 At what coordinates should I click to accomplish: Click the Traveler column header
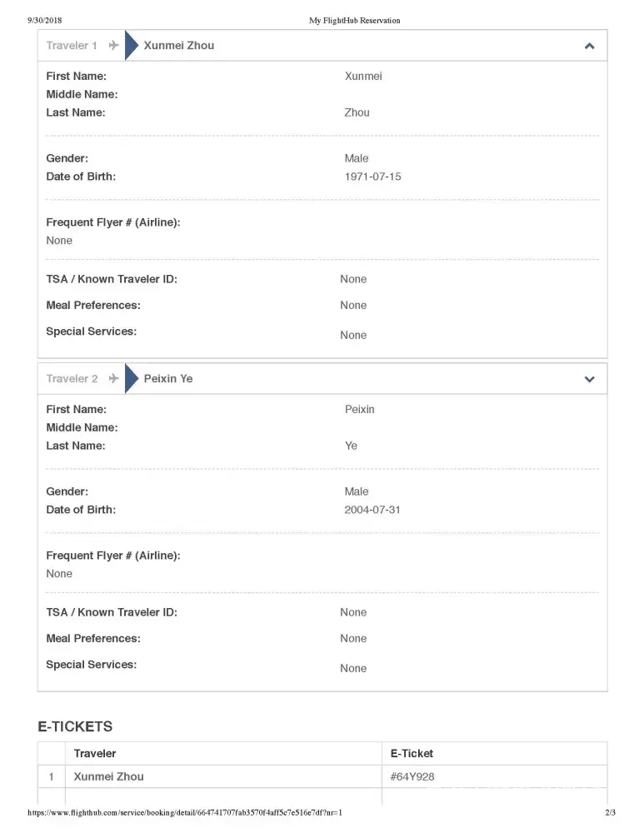[x=95, y=754]
